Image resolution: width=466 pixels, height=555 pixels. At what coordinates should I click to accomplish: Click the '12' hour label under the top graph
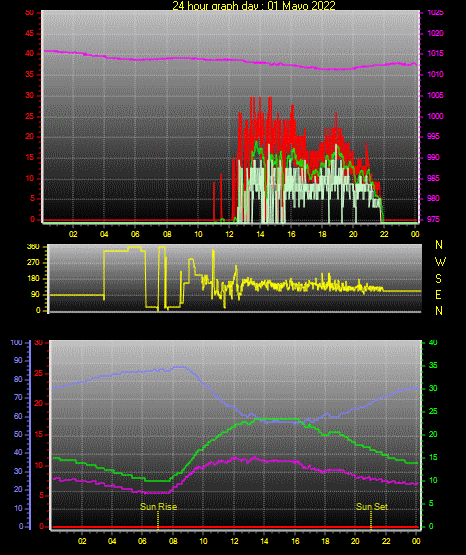(x=229, y=234)
